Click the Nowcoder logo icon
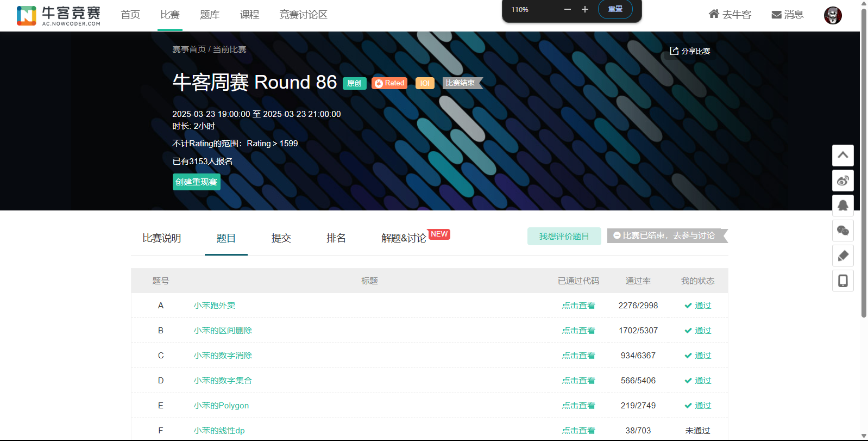 click(x=26, y=15)
